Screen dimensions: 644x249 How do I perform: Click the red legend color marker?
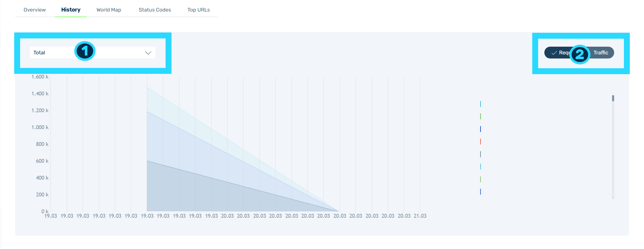(480, 141)
